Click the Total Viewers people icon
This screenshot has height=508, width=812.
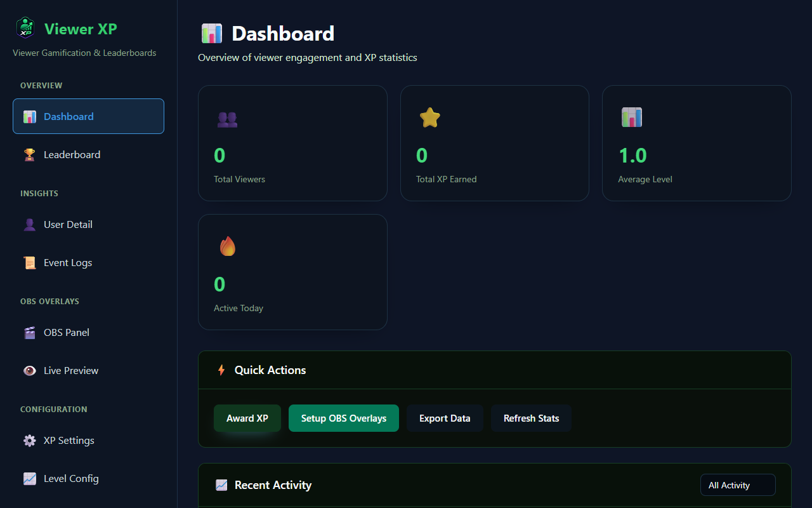[227, 119]
